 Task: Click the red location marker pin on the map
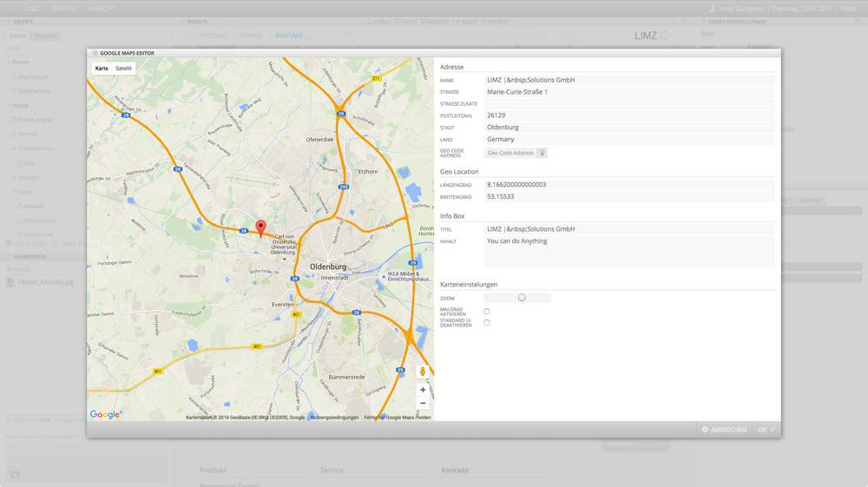[260, 228]
